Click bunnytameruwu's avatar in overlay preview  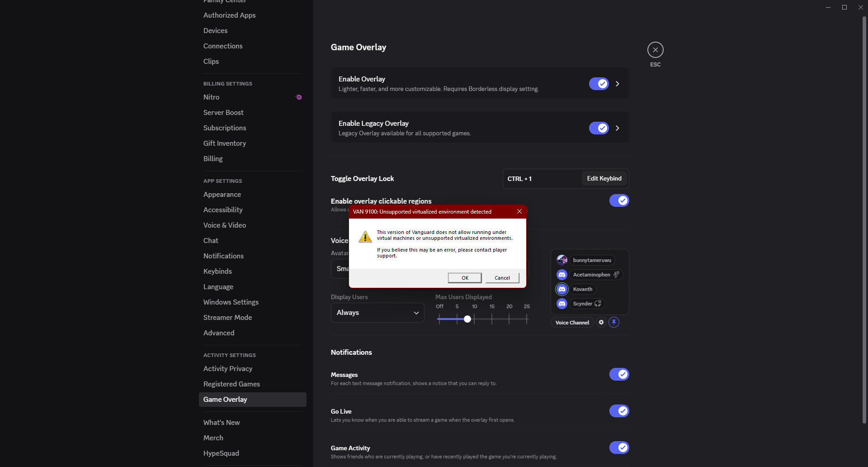pyautogui.click(x=562, y=260)
